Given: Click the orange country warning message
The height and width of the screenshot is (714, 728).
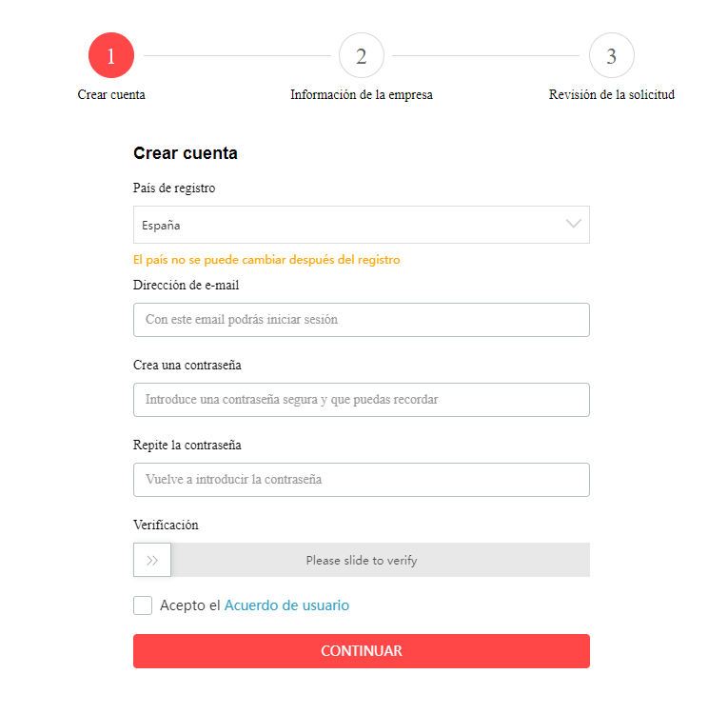Looking at the screenshot, I should click(x=266, y=260).
